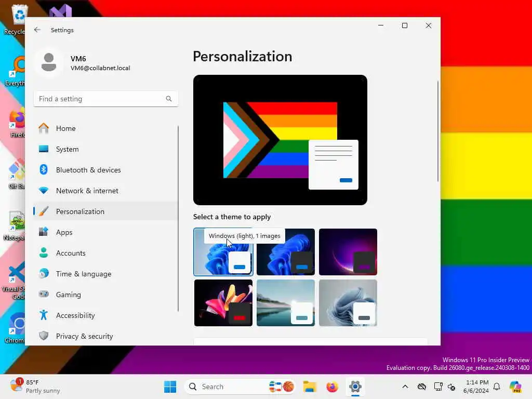Open the Accounts settings page

106,253
